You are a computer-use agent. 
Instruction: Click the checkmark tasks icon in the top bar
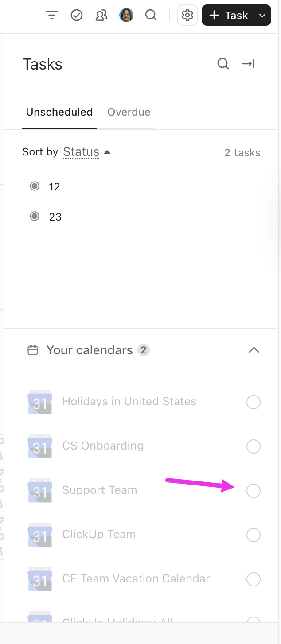click(x=76, y=15)
